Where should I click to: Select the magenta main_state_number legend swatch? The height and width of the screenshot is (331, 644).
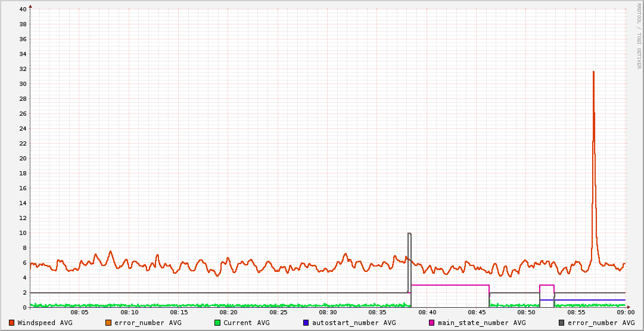point(433,323)
